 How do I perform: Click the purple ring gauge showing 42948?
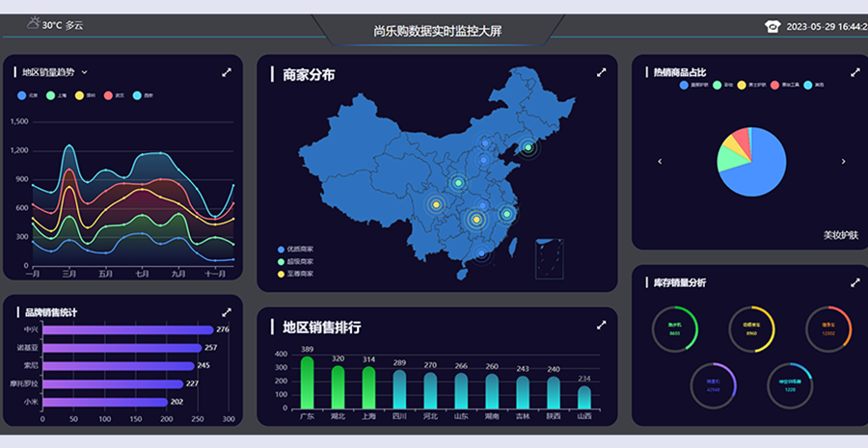click(x=713, y=385)
